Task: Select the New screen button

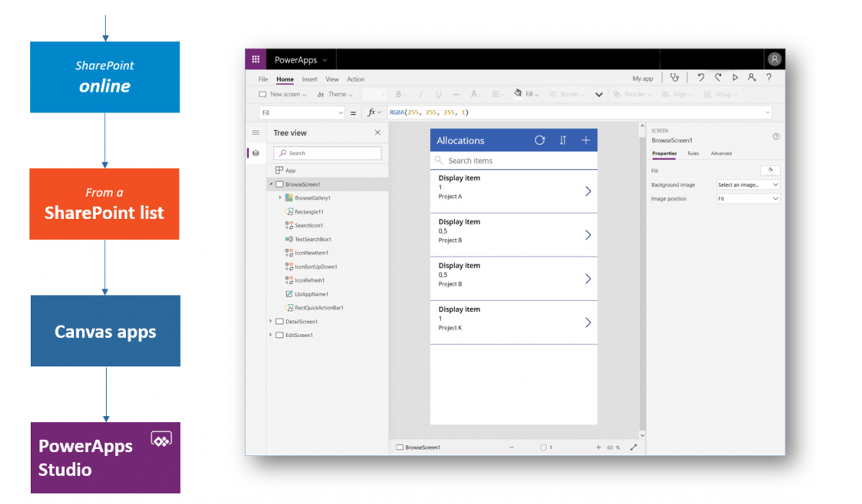Action: coord(282,94)
